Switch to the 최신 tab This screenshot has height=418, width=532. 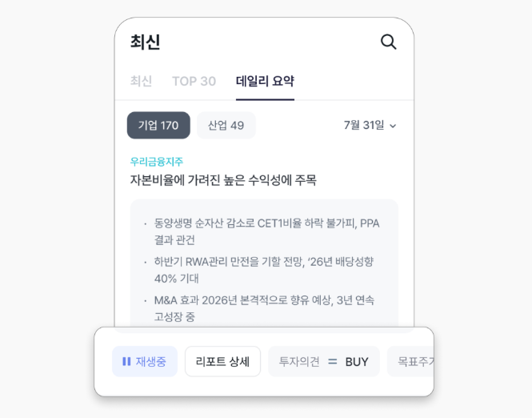(x=141, y=81)
